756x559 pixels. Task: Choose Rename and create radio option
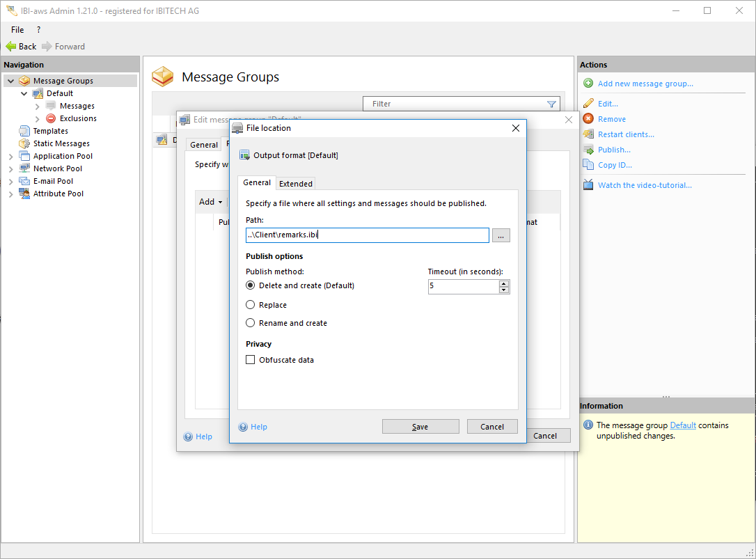(x=251, y=323)
